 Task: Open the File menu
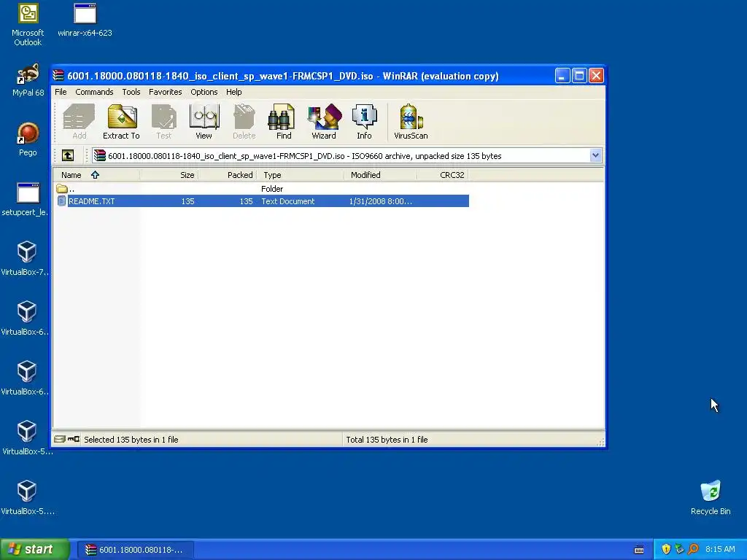tap(61, 92)
